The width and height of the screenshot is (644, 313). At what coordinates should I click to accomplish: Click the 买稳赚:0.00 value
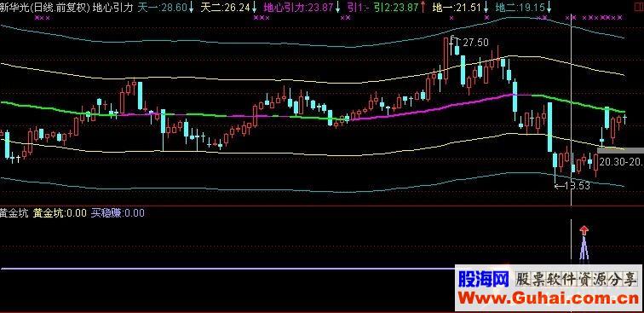pos(118,213)
